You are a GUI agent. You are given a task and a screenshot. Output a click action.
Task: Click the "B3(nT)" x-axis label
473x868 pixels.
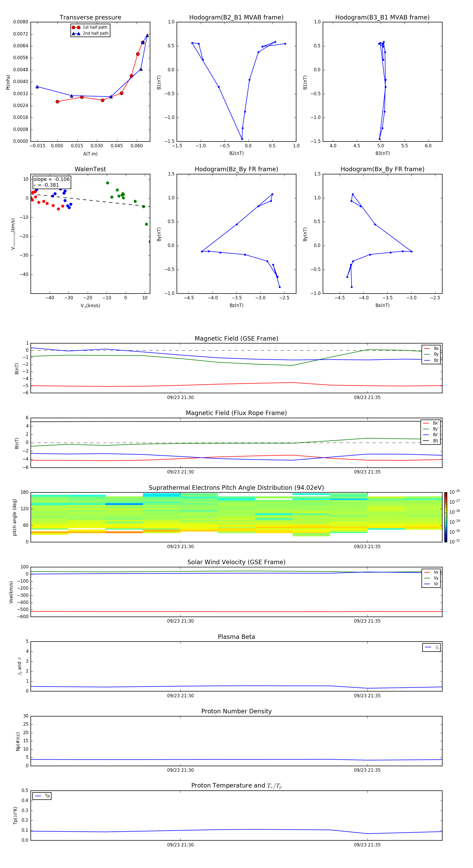pyautogui.click(x=382, y=153)
